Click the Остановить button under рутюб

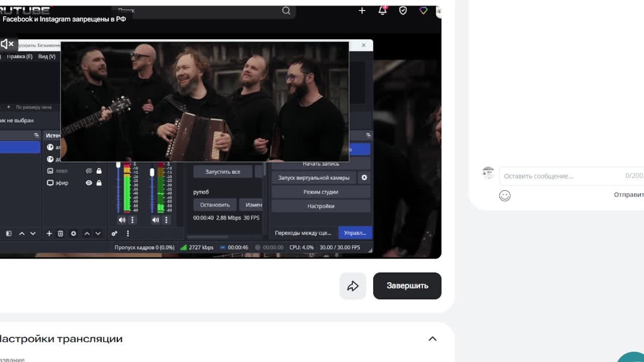click(x=215, y=205)
